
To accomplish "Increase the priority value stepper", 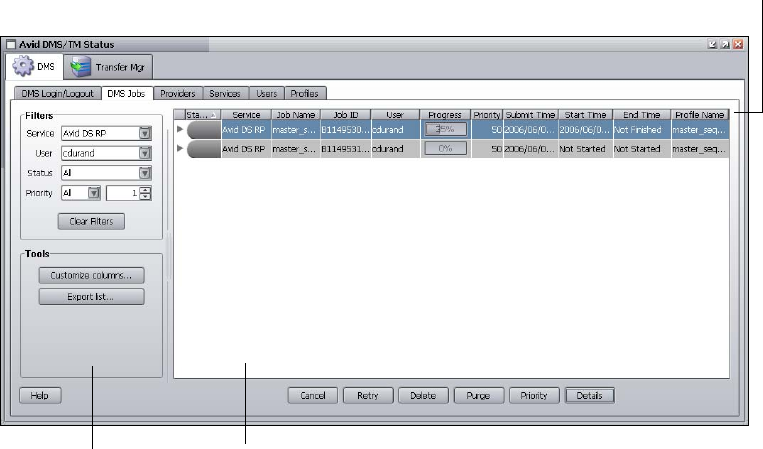I will click(145, 190).
